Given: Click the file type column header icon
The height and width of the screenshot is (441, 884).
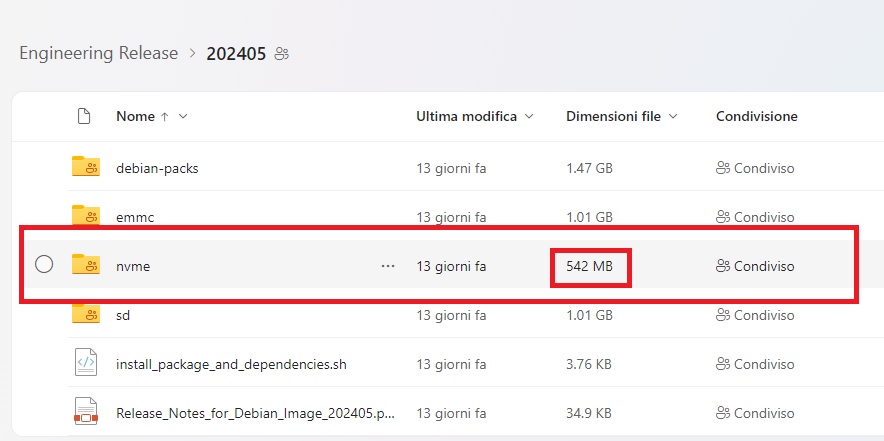Looking at the screenshot, I should 83,117.
